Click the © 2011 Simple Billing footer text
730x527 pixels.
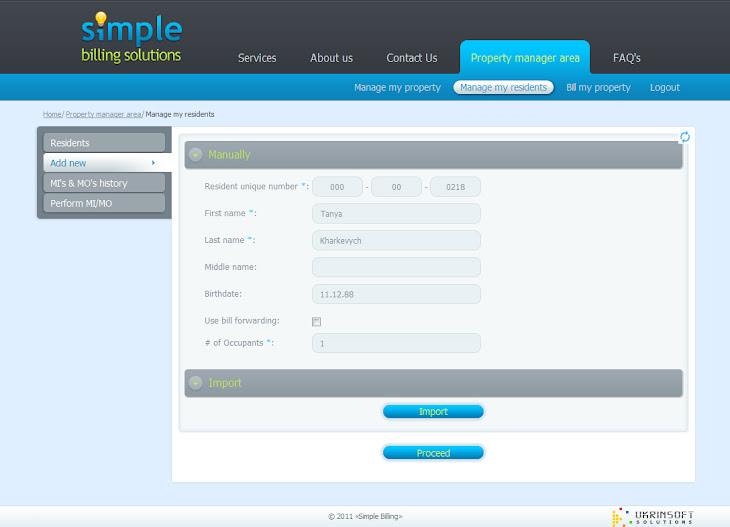tap(365, 516)
